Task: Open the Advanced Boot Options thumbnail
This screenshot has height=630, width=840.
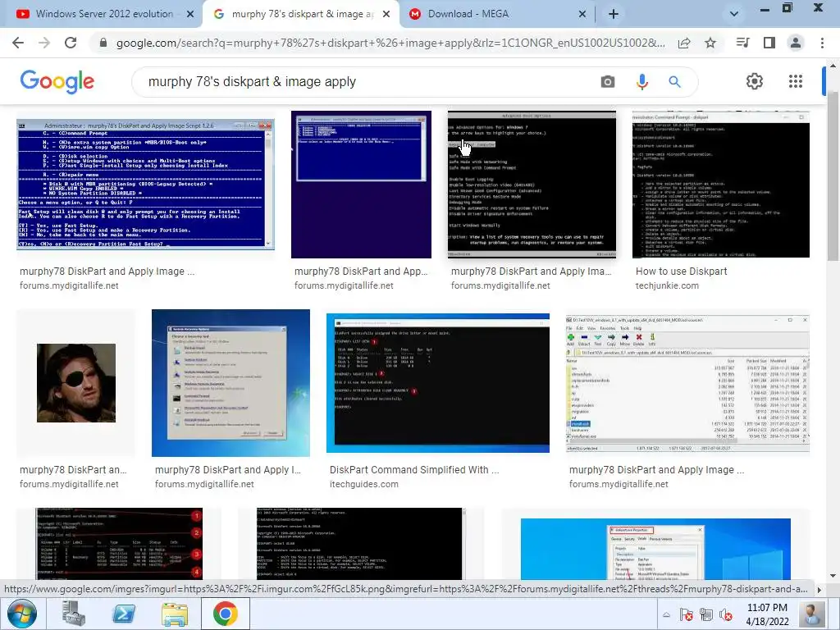Action: pyautogui.click(x=532, y=185)
